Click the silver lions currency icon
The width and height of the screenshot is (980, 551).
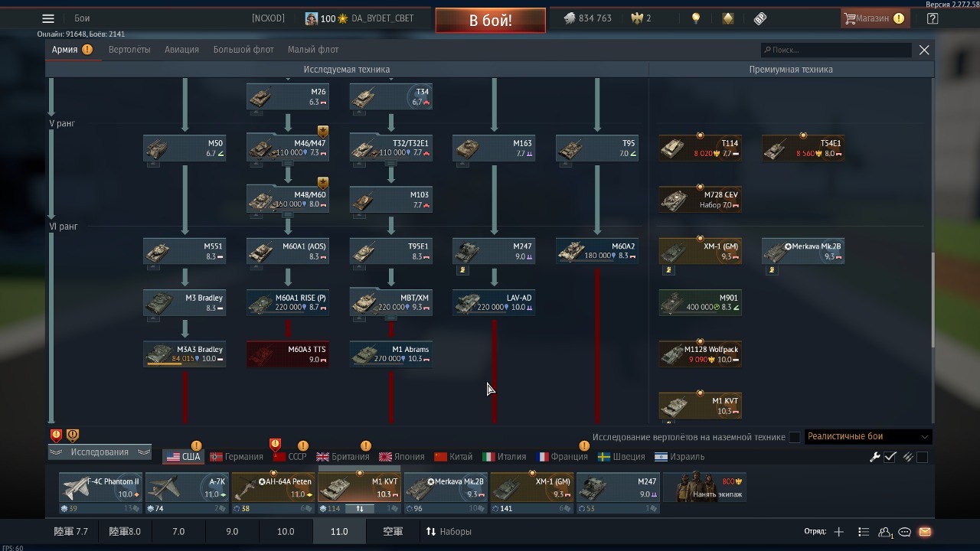coord(570,18)
